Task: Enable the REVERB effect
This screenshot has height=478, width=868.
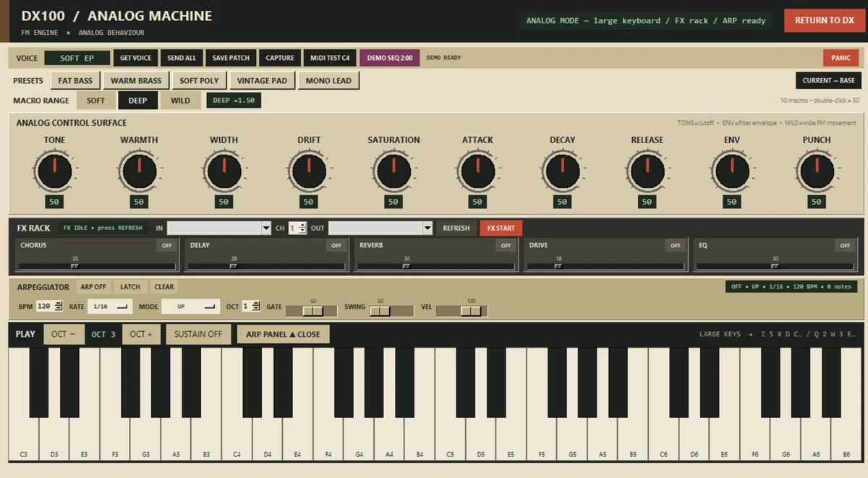Action: click(506, 246)
